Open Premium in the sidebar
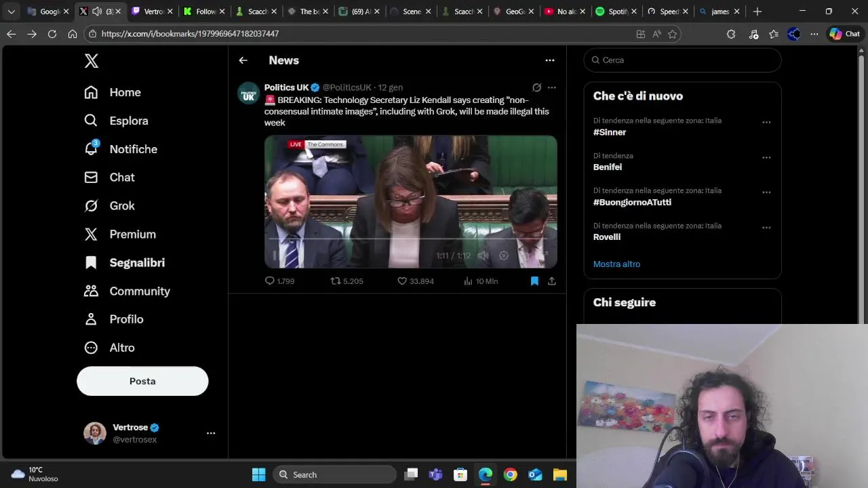The width and height of the screenshot is (868, 488). pos(120,234)
